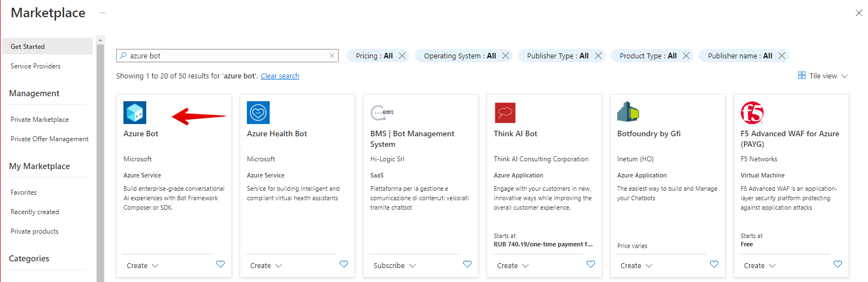
Task: Click the Hi-Logic Srl publisher text
Action: (x=387, y=159)
